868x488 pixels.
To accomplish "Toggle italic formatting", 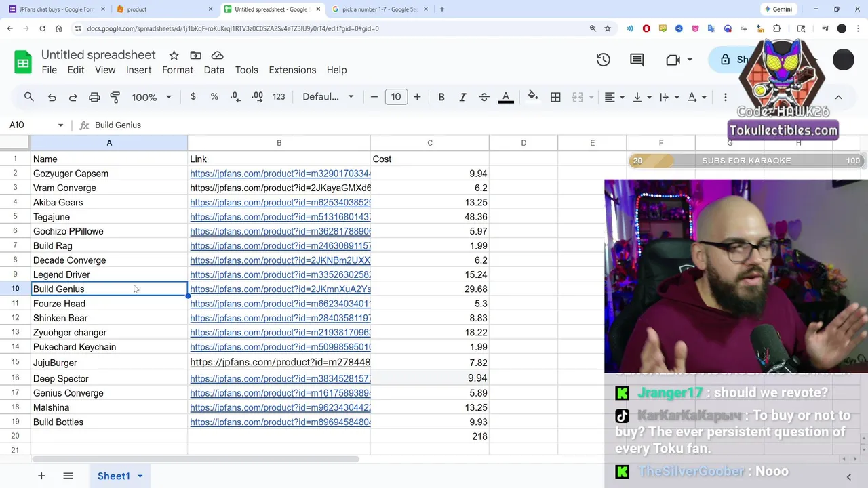I will pyautogui.click(x=462, y=97).
